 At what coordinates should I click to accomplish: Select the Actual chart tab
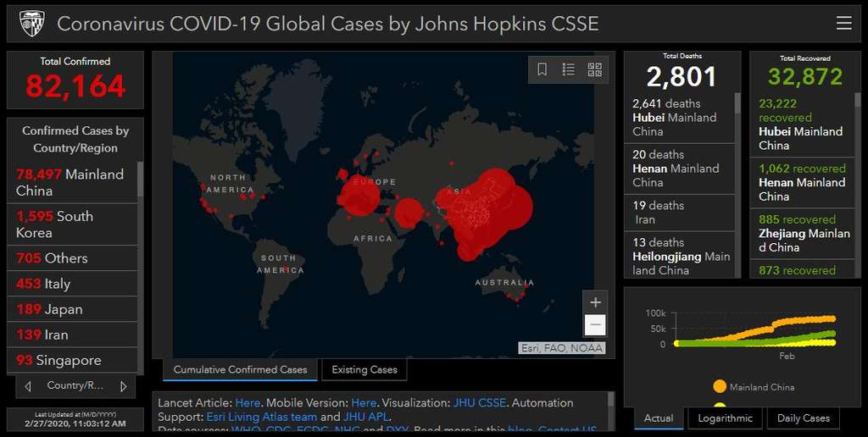[659, 418]
